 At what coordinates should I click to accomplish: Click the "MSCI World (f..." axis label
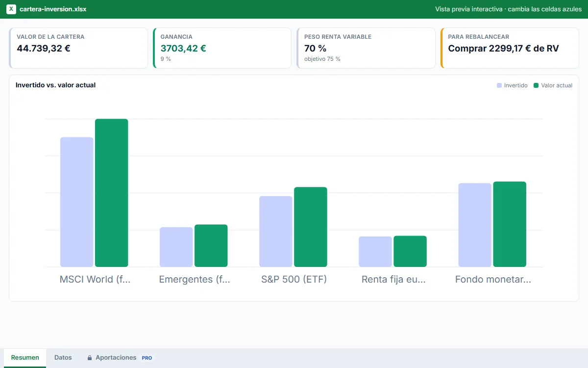point(95,280)
